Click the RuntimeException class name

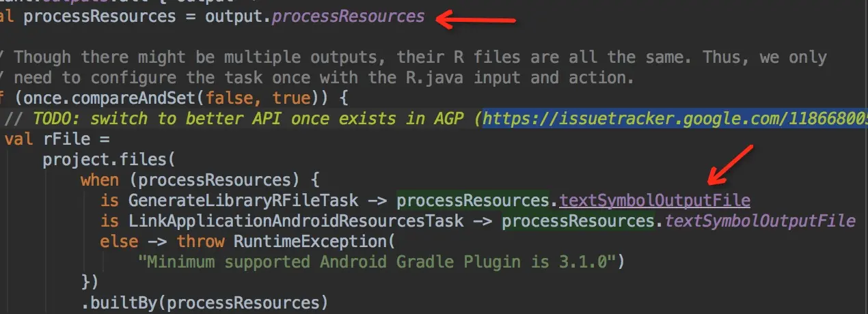pos(312,241)
